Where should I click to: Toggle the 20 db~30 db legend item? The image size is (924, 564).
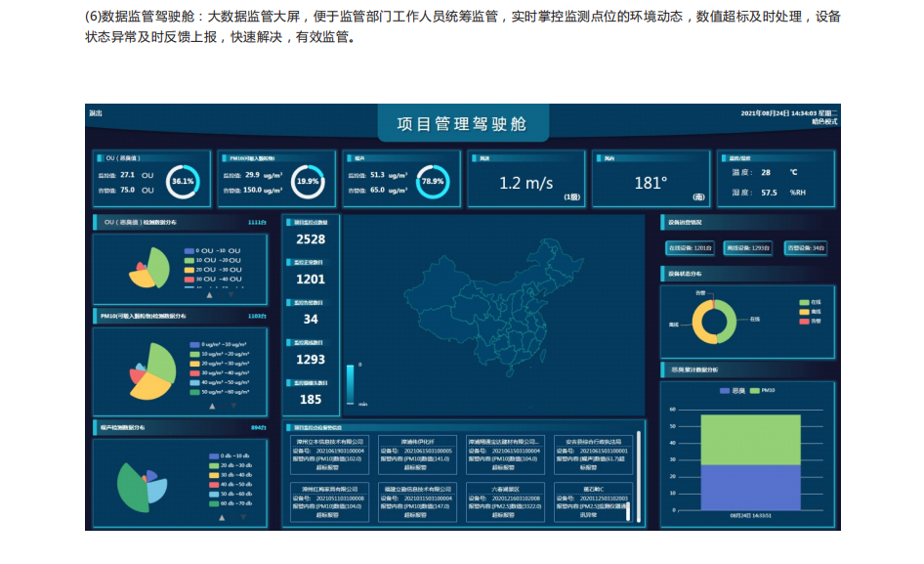click(231, 465)
